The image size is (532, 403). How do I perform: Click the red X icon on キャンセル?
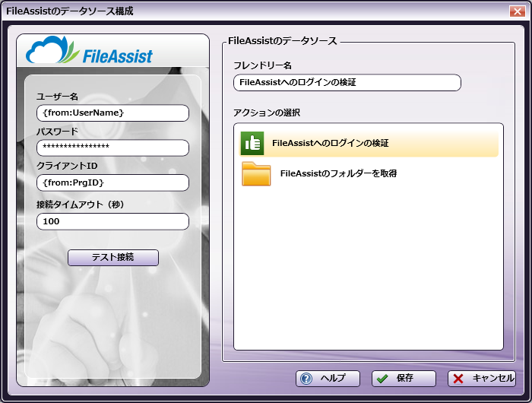[458, 379]
